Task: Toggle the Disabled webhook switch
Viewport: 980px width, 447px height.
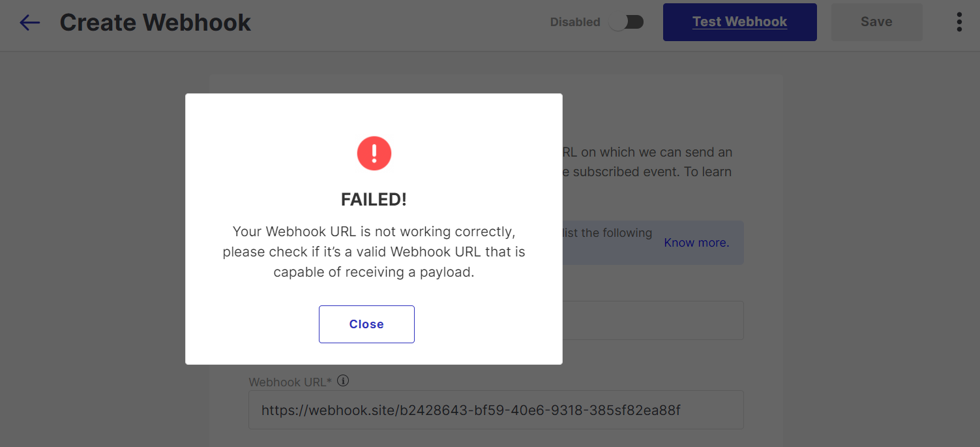Action: point(627,22)
